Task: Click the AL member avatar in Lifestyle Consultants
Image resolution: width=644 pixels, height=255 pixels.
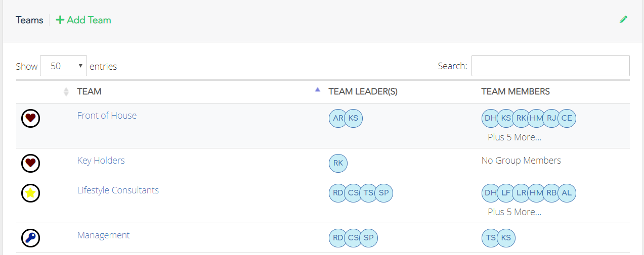Action: click(567, 193)
